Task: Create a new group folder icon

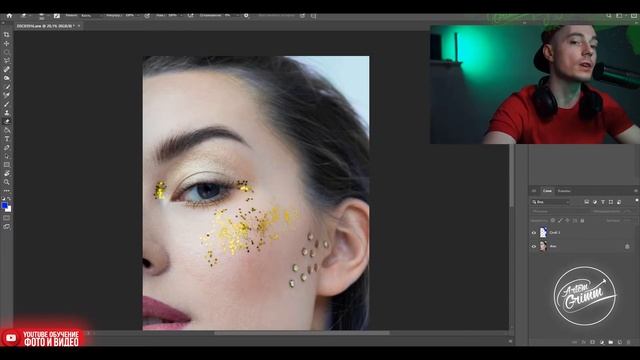Action: coord(611,342)
